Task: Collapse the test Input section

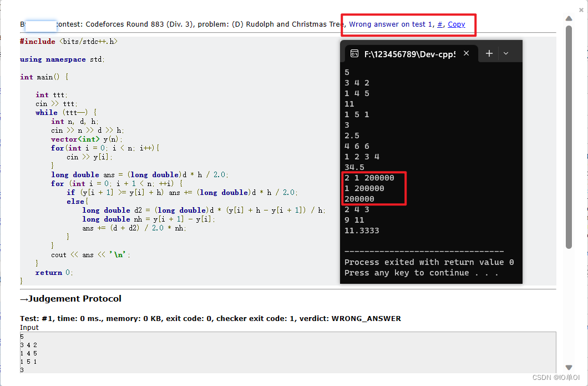Action: tap(27, 328)
